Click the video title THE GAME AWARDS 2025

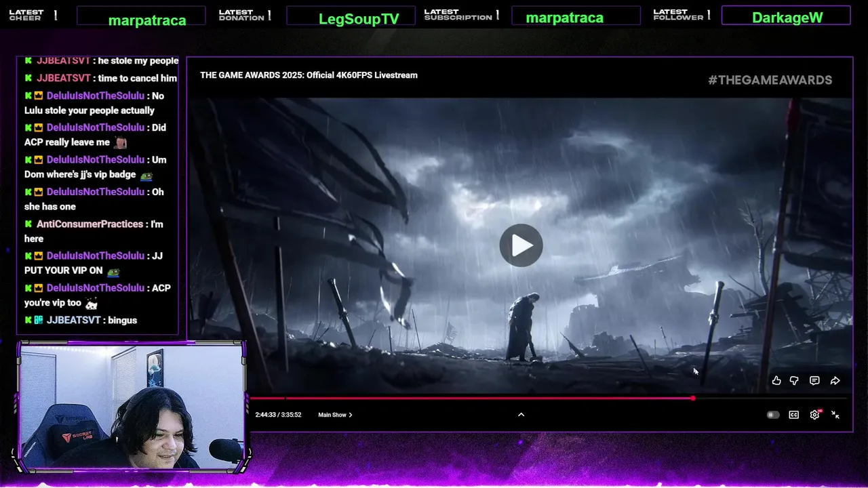click(309, 75)
